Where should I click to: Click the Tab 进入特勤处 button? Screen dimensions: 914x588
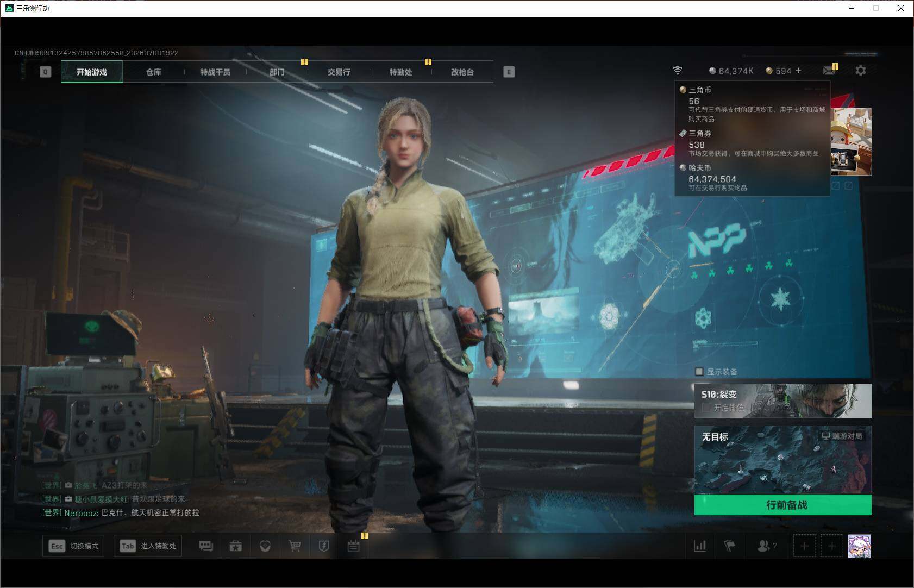(x=148, y=546)
